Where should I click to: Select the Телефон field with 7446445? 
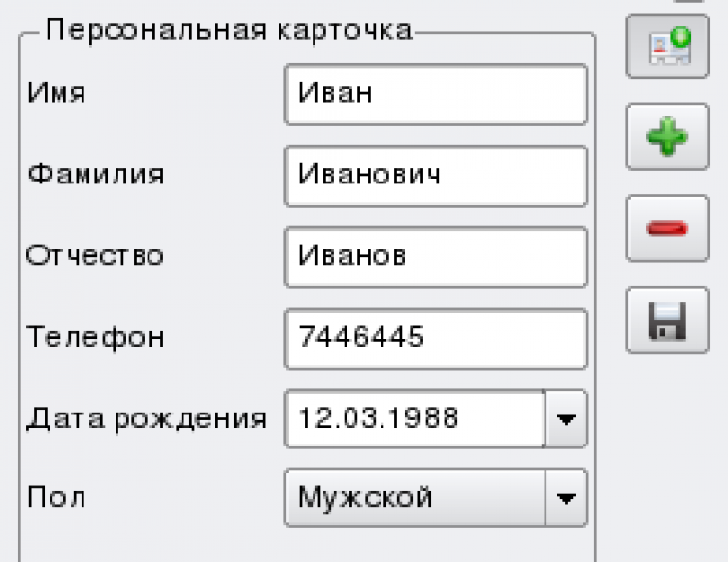click(436, 338)
